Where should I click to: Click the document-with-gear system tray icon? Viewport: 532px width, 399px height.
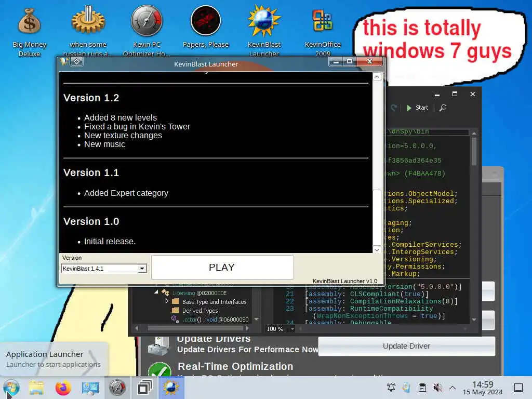(x=406, y=387)
